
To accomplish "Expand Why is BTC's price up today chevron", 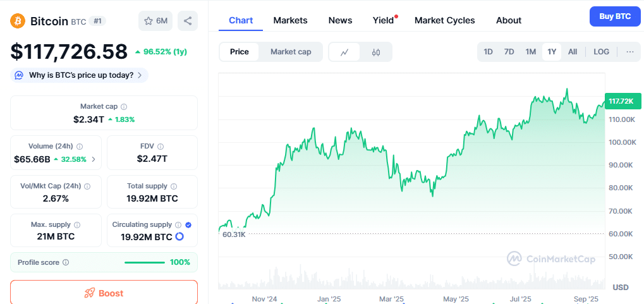I will [140, 76].
